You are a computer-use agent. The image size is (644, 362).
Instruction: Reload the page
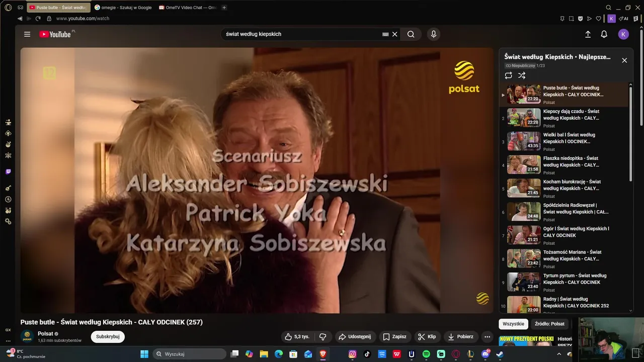[38, 19]
